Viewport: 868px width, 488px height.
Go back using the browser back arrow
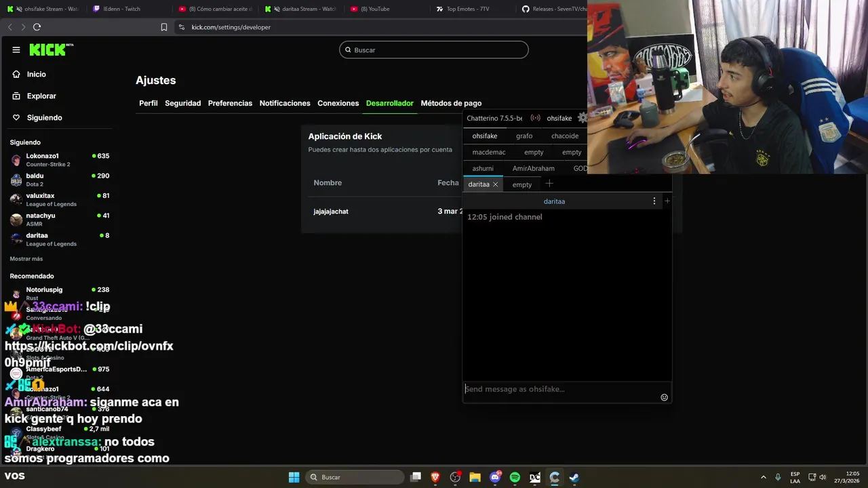(x=9, y=27)
